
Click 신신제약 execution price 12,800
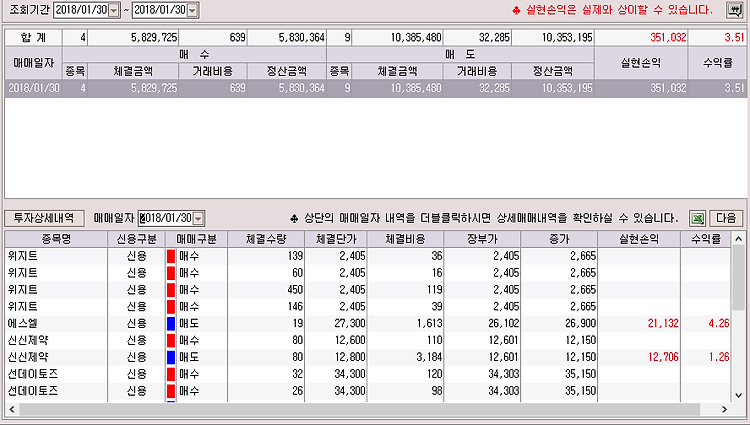pos(350,357)
